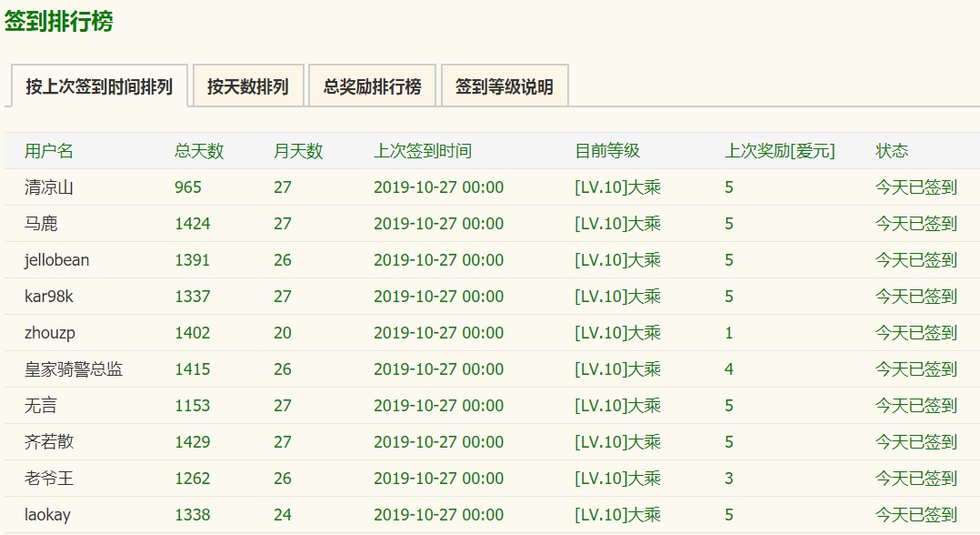Open user 无言's profile
Image resolution: width=980 pixels, height=535 pixels.
point(41,406)
